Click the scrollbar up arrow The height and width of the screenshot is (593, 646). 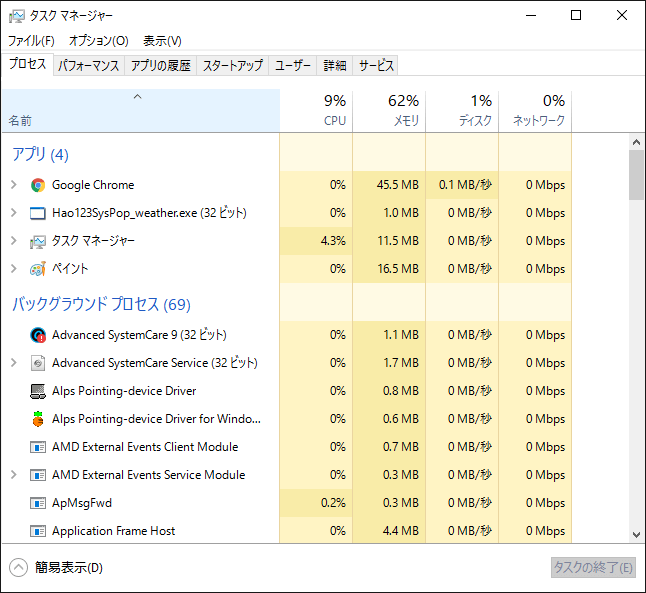pos(637,142)
